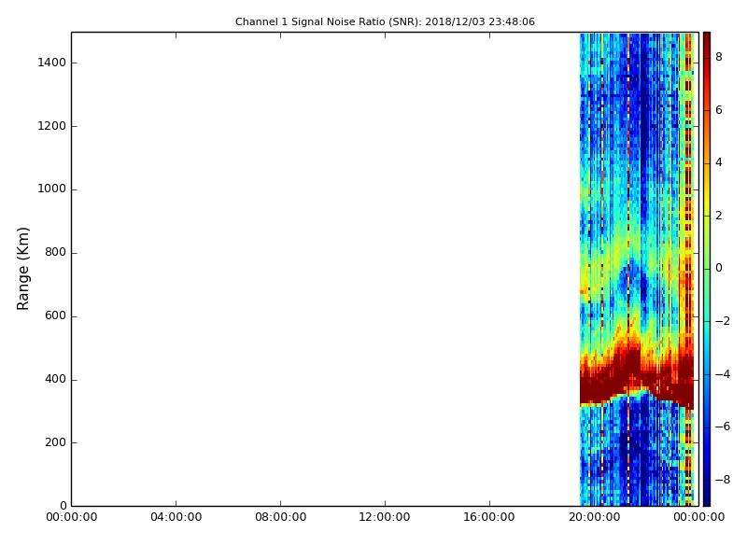Viewport: 747px width, 560px height.
Task: Click the 'Range (Km)' y-axis label
Action: pos(22,269)
